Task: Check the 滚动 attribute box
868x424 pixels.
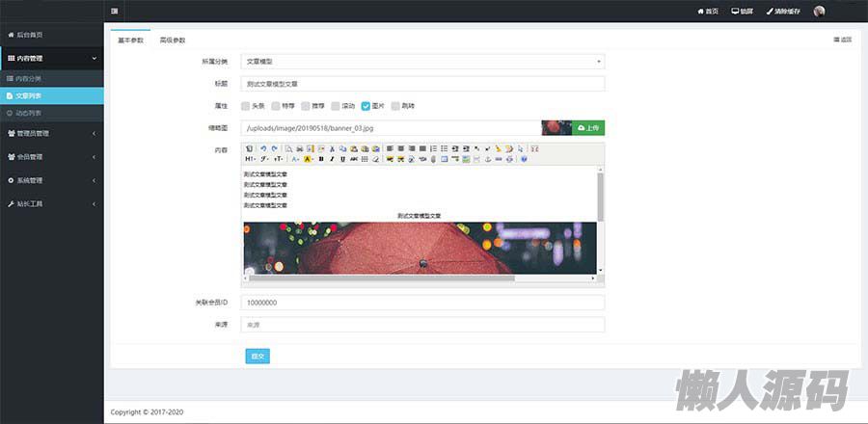Action: tap(336, 106)
